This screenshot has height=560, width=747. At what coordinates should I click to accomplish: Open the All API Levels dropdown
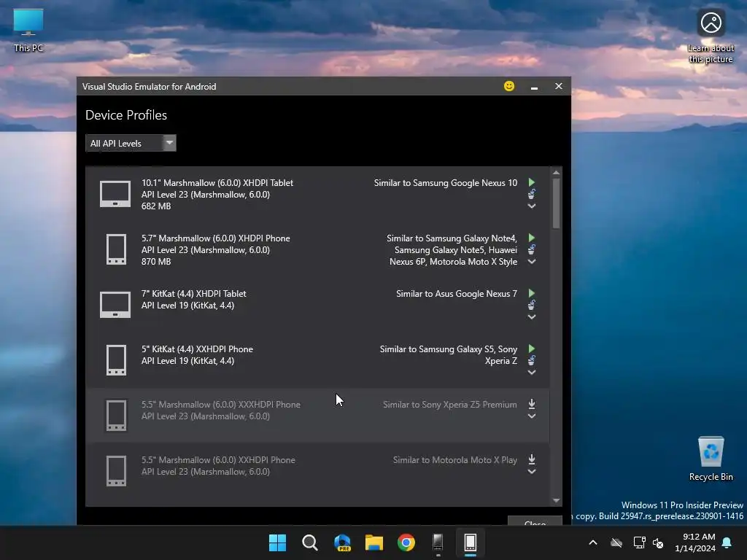click(x=131, y=143)
